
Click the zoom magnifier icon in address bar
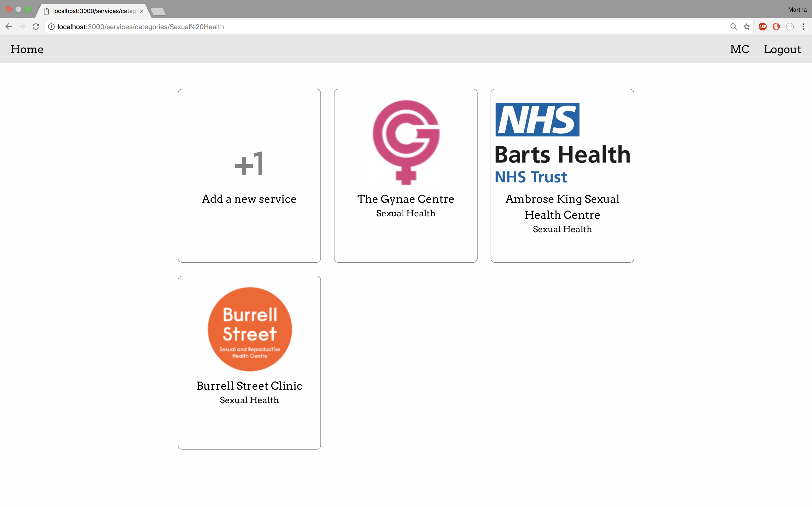733,27
